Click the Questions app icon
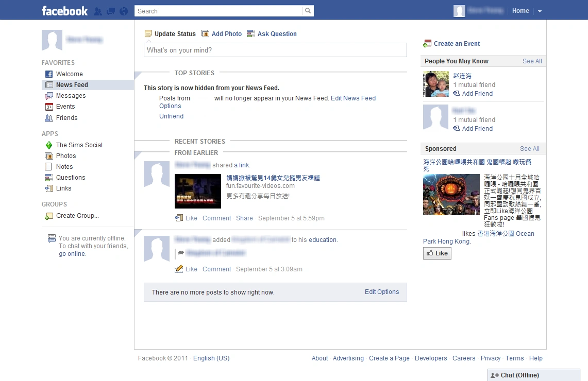The width and height of the screenshot is (588, 381). pyautogui.click(x=49, y=178)
